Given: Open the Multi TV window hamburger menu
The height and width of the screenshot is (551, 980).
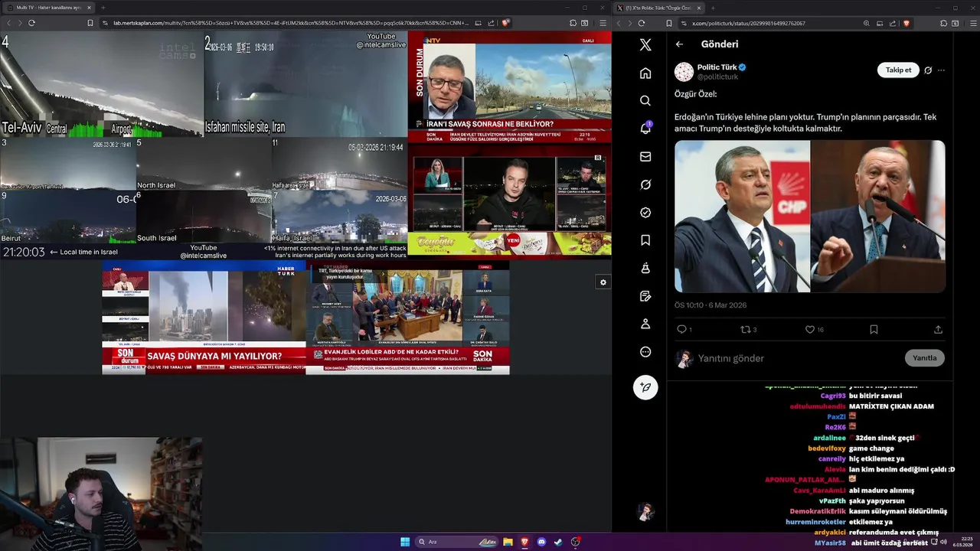Looking at the screenshot, I should [603, 23].
